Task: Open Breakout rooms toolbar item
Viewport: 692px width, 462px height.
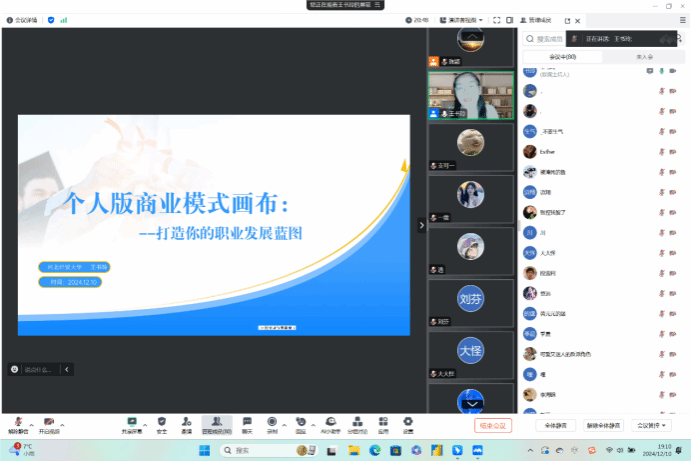Action: [x=357, y=425]
